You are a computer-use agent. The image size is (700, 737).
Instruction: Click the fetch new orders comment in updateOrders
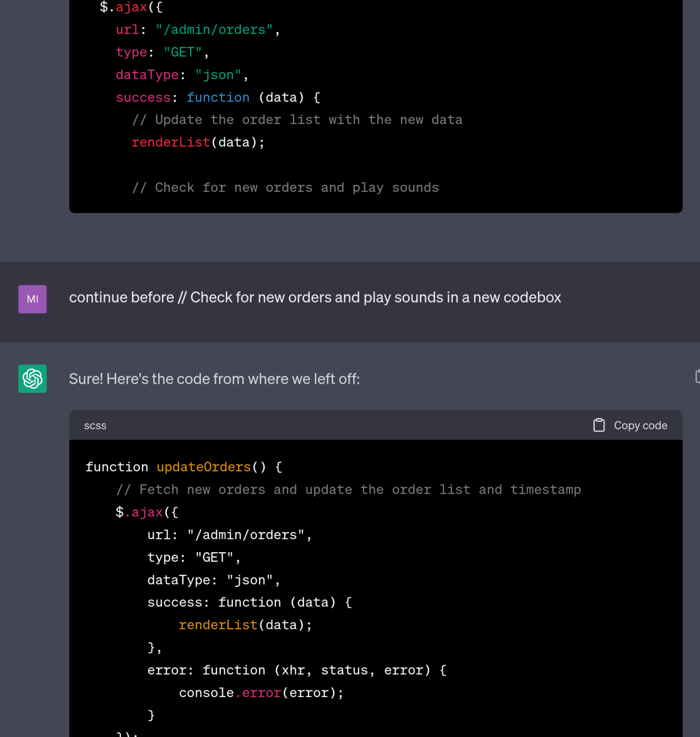[x=349, y=489]
